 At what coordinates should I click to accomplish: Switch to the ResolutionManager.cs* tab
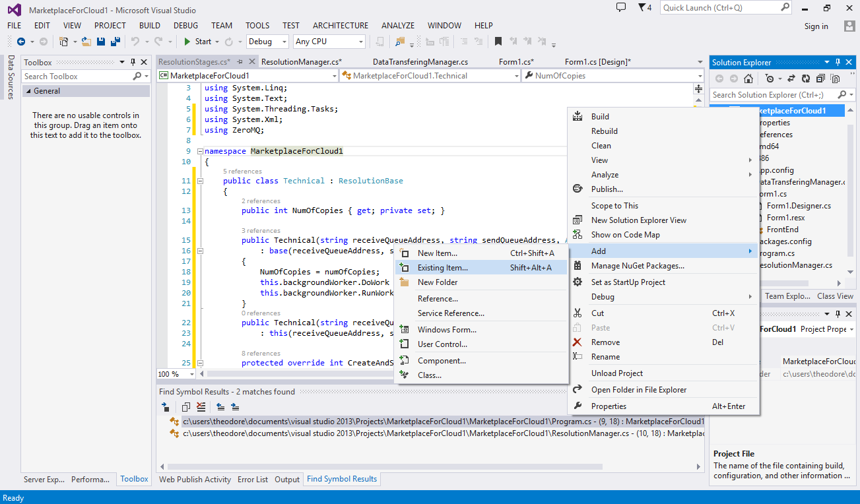(302, 62)
